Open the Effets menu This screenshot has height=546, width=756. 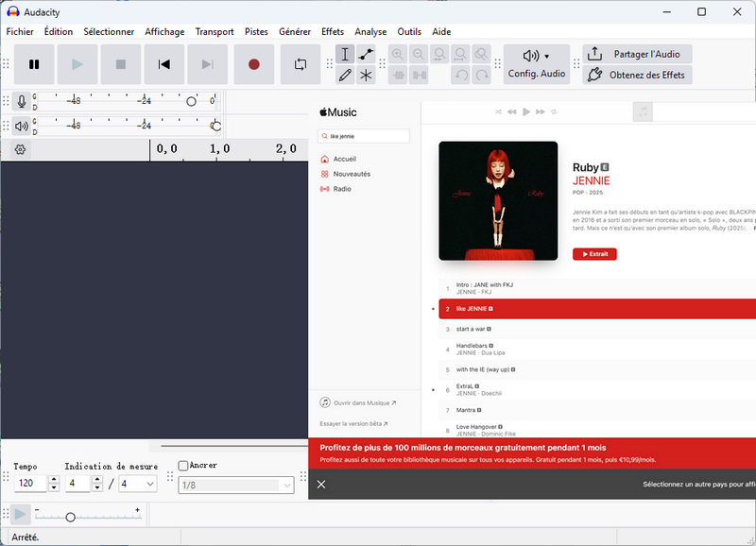[333, 31]
